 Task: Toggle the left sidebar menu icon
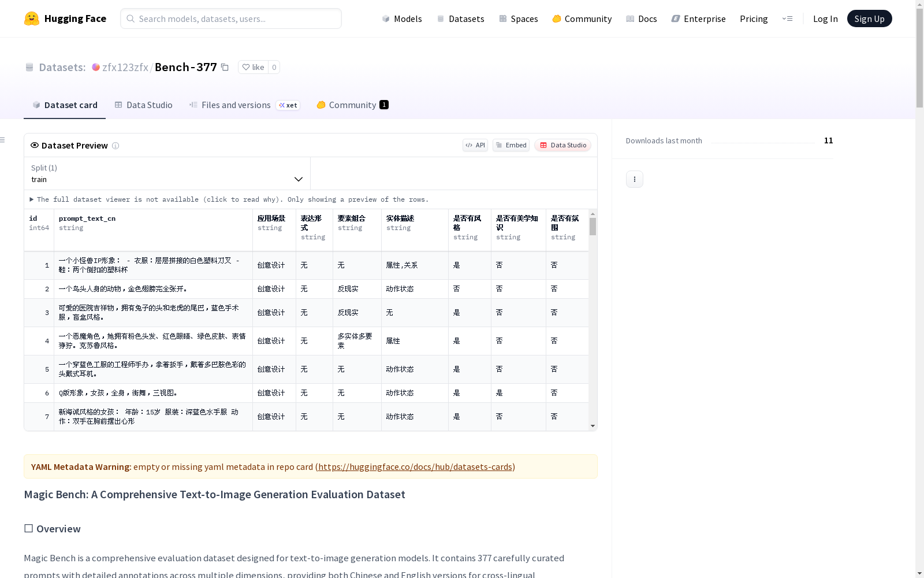3,140
